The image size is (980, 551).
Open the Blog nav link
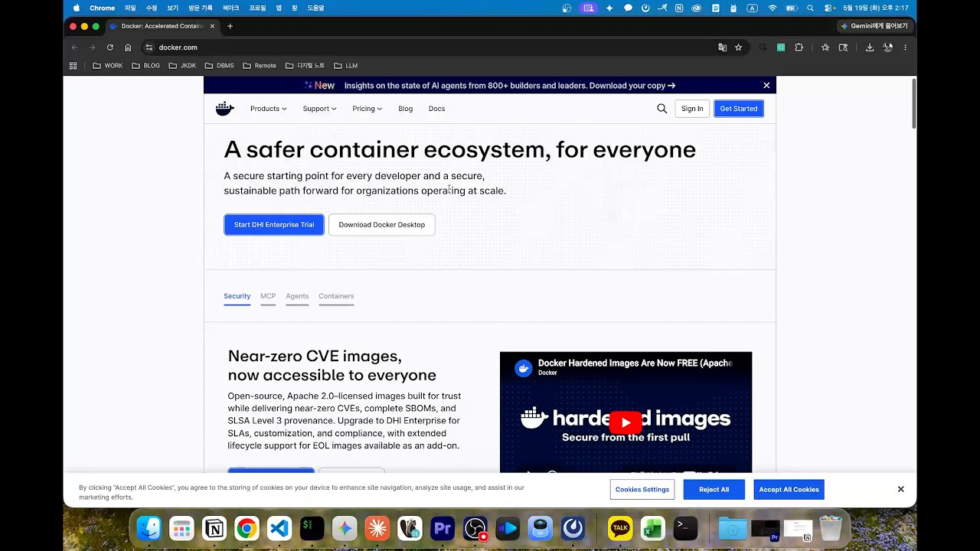tap(406, 109)
